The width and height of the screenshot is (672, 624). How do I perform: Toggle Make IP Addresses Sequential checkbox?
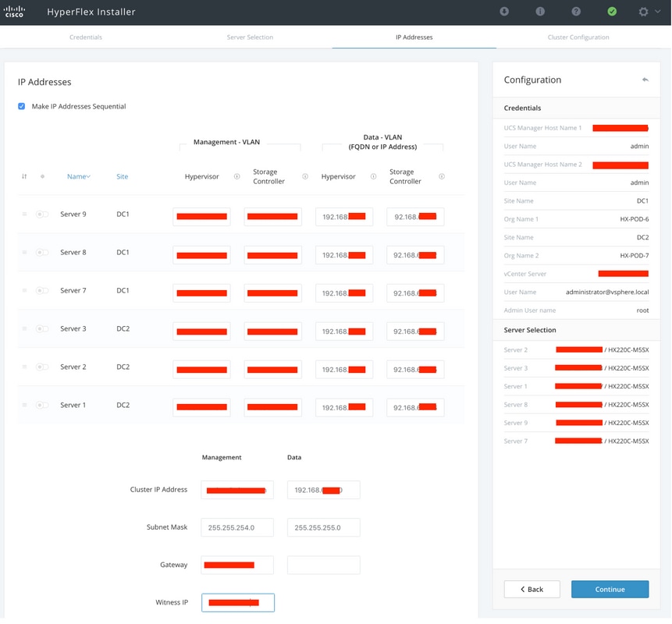pyautogui.click(x=21, y=106)
